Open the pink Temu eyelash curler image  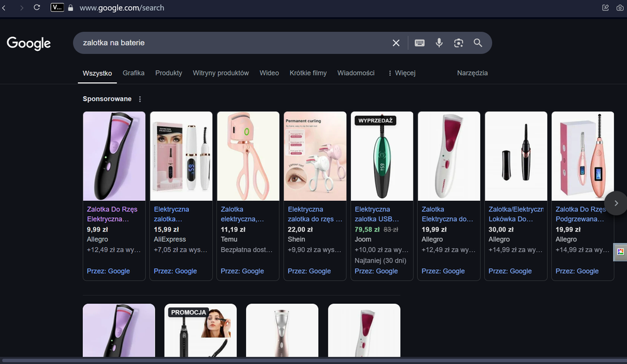(249, 156)
